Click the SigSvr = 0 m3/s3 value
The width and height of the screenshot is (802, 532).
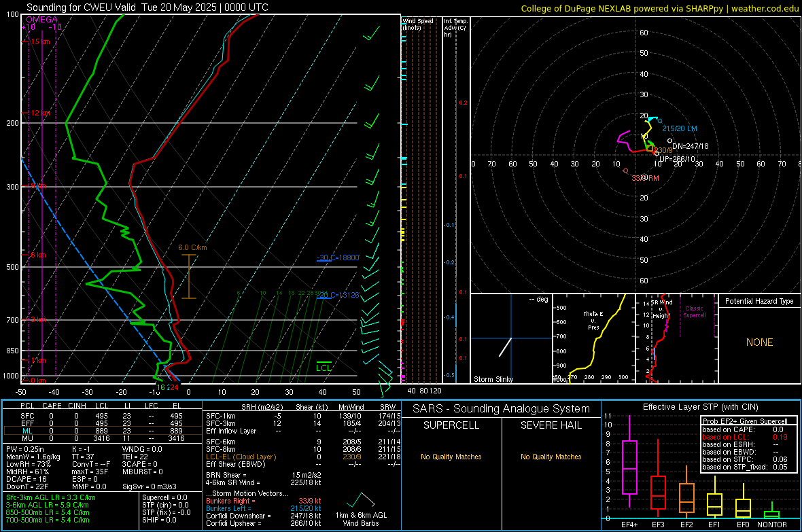pyautogui.click(x=150, y=486)
